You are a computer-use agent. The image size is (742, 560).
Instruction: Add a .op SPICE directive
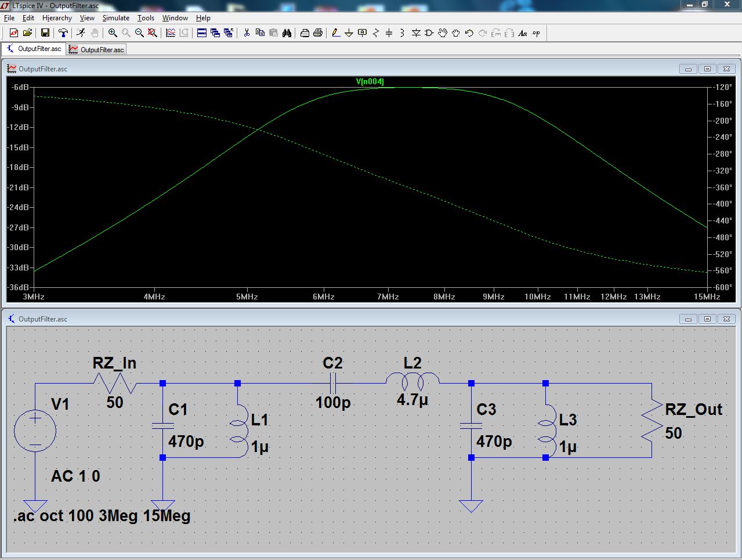(x=537, y=33)
